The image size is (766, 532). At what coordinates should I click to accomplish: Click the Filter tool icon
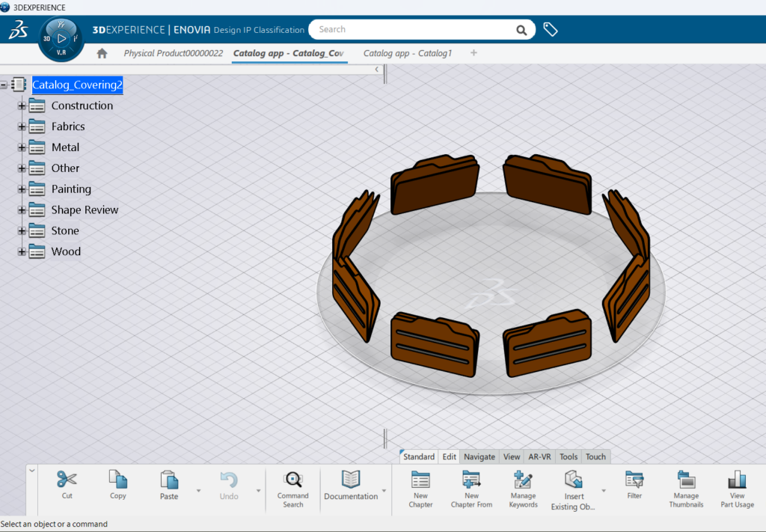coord(634,480)
